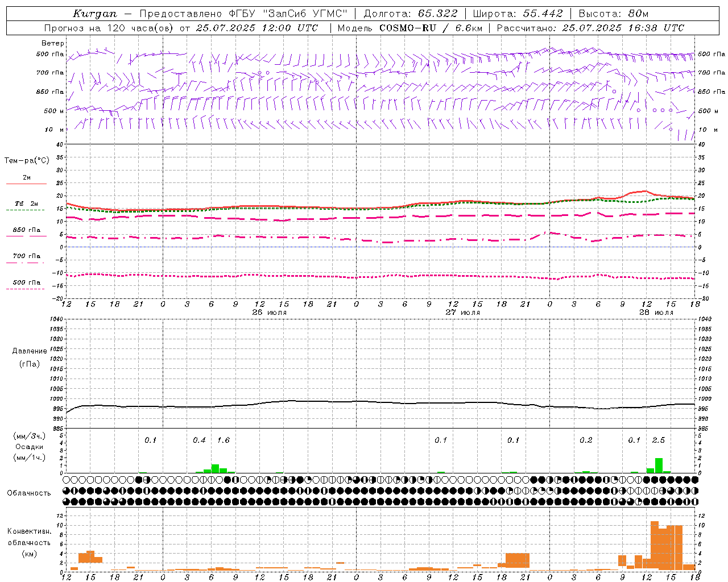
Task: Click the line sample under Td 2м legend
Action: tap(26, 210)
